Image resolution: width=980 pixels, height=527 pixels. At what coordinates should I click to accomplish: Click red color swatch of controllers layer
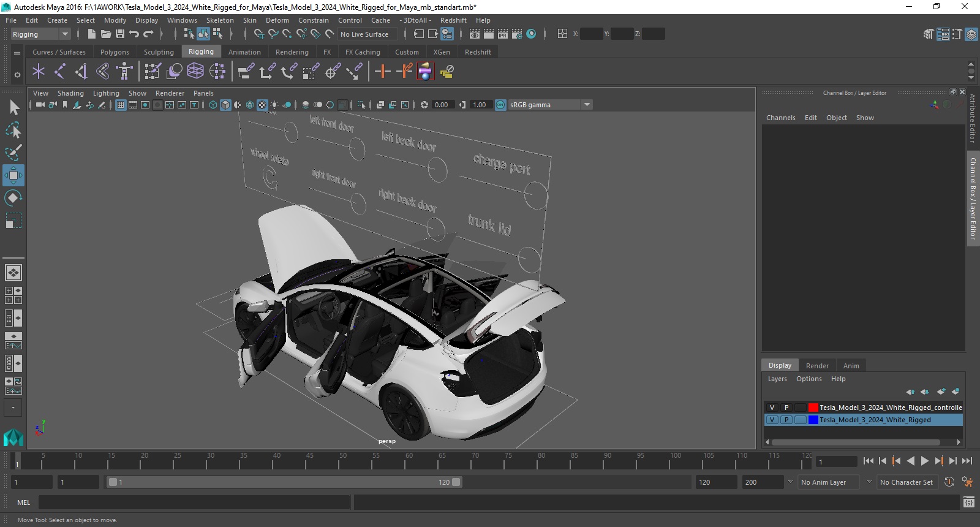point(813,408)
